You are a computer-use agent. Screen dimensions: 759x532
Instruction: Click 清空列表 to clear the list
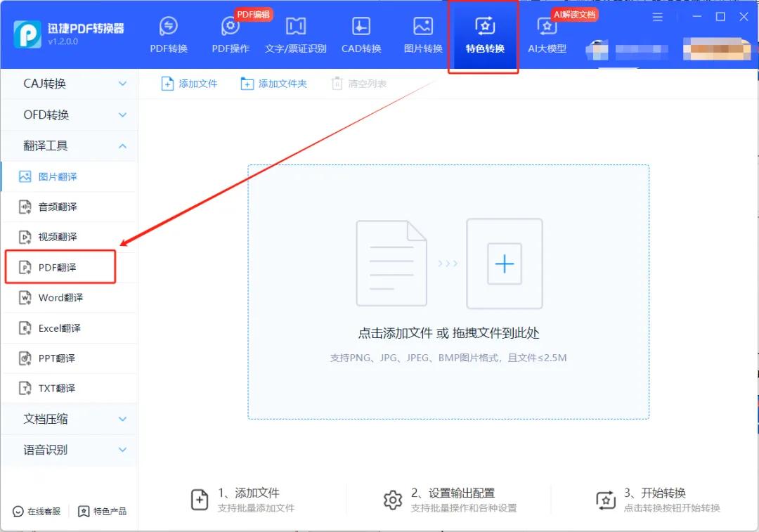click(x=358, y=83)
